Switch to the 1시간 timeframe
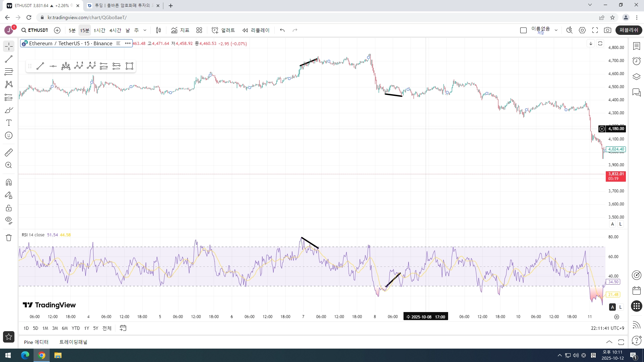Viewport: 644px width, 362px height. pyautogui.click(x=99, y=30)
